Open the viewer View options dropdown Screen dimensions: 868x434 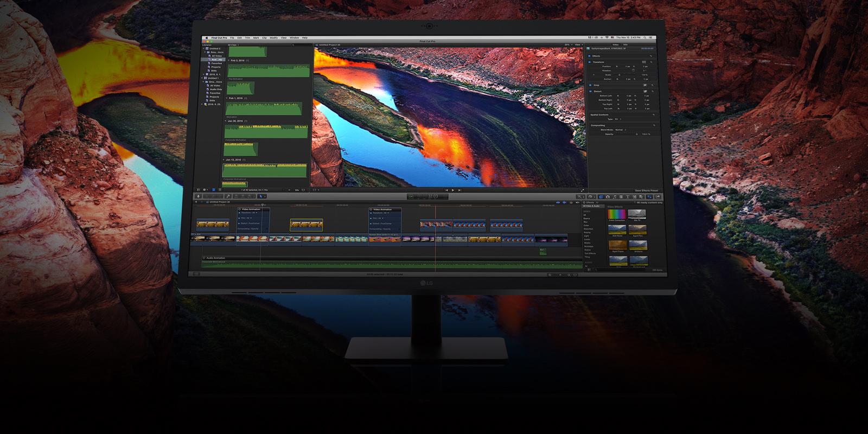579,44
